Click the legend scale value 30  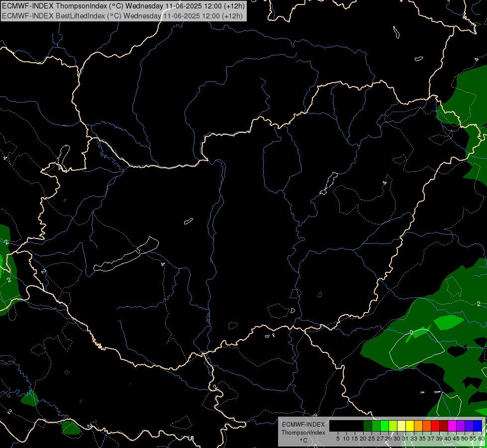[397, 439]
